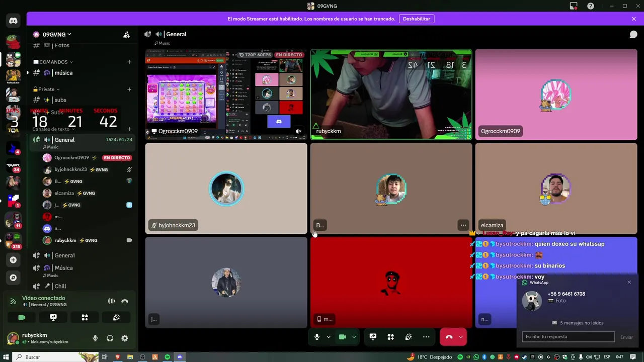Screen dimensions: 644x362
Task: Click Deshabilitar in Streamer mode banner
Action: point(417,19)
